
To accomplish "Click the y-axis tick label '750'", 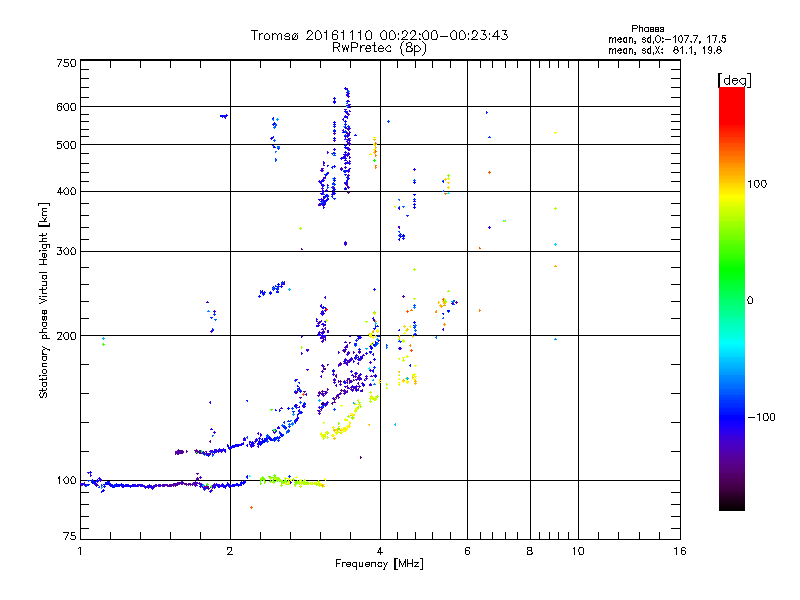I will (x=66, y=63).
